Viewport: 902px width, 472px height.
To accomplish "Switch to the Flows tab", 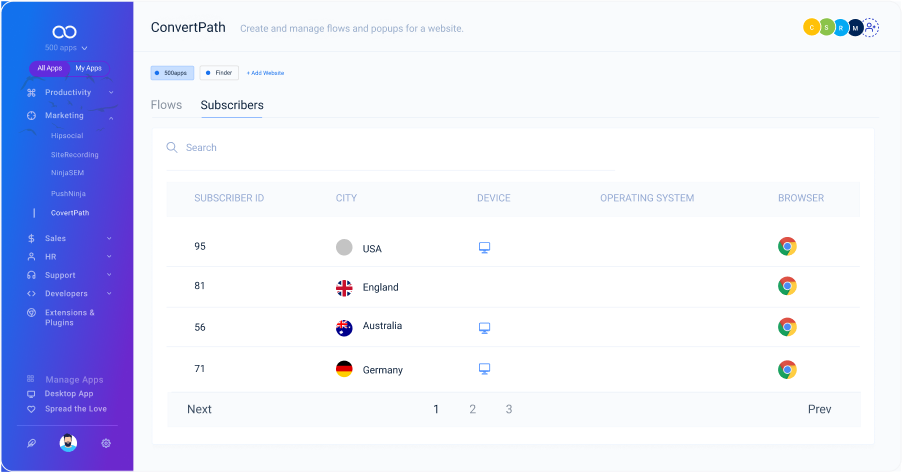I will [x=166, y=105].
